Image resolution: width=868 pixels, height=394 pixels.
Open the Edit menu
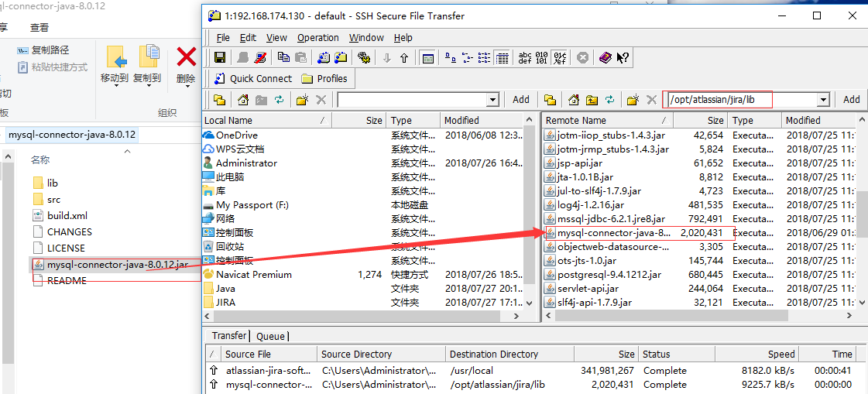(x=248, y=38)
